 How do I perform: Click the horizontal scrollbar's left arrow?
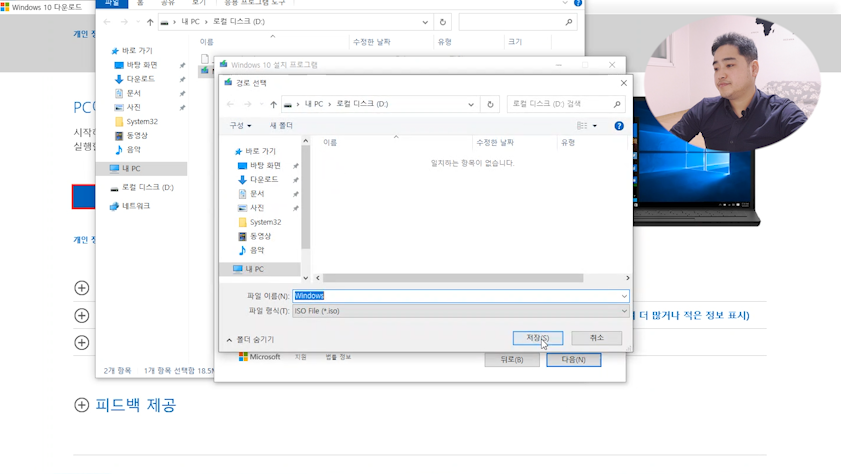coord(318,278)
